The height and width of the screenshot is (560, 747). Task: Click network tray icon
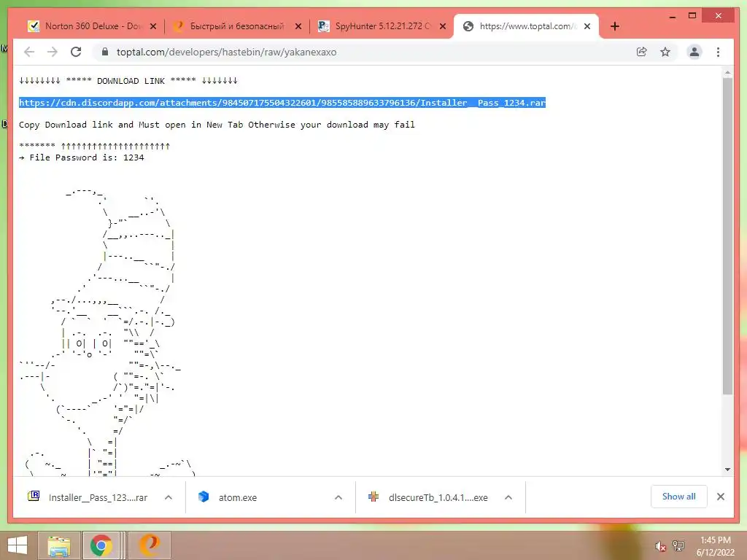coord(678,545)
